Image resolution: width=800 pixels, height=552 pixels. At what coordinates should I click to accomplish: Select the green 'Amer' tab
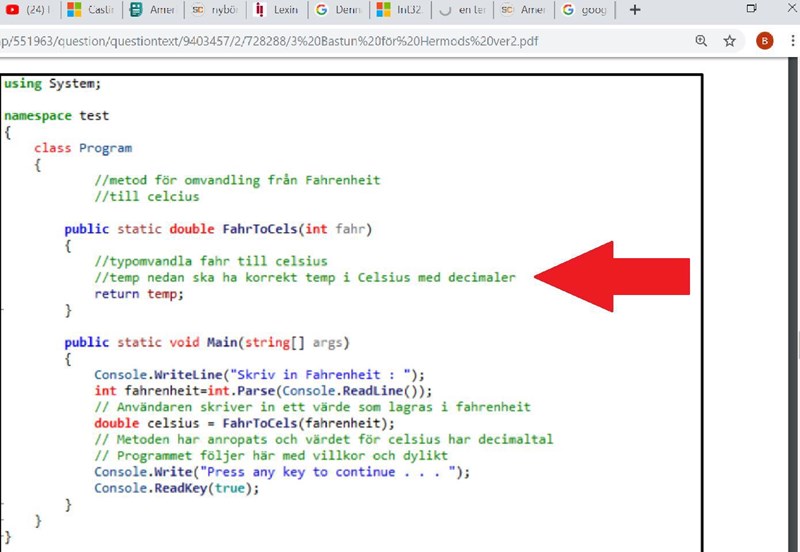(156, 10)
